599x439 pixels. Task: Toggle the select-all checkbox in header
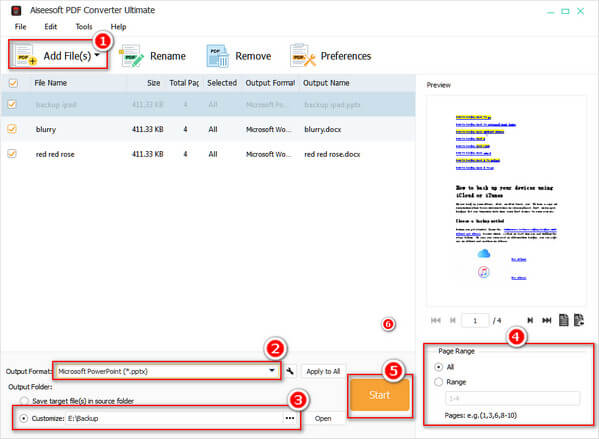[13, 83]
